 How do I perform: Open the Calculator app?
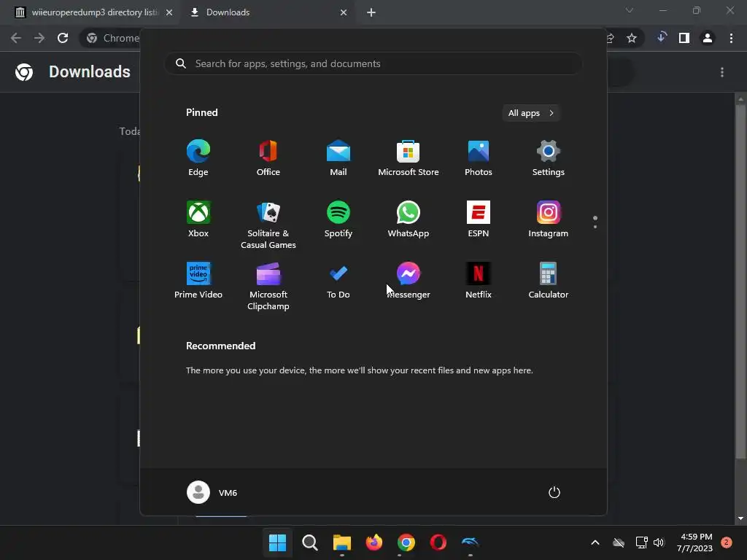click(x=549, y=280)
